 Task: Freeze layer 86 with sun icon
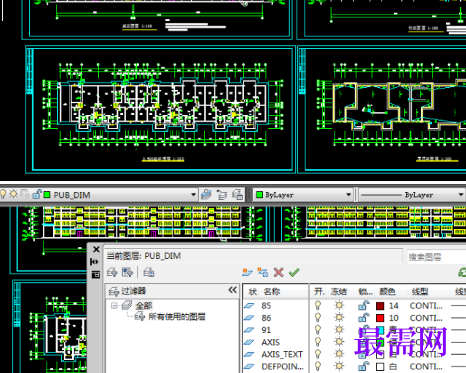tap(339, 318)
